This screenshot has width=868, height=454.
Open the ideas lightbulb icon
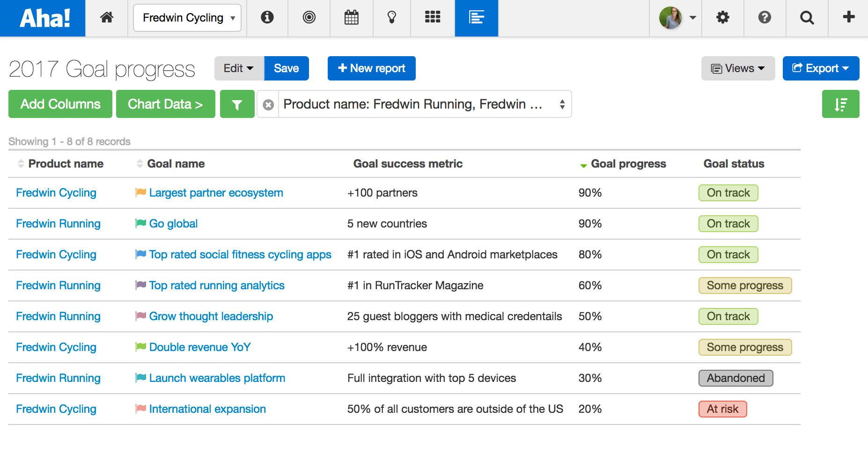pyautogui.click(x=392, y=18)
